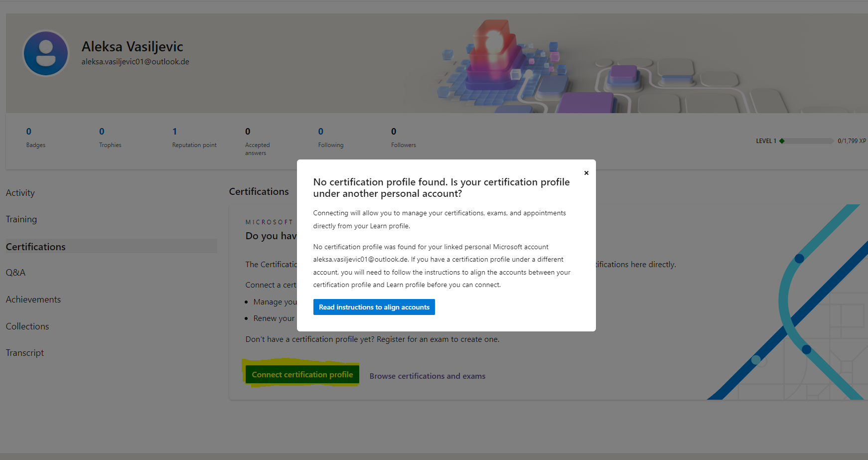Image resolution: width=868 pixels, height=460 pixels.
Task: Dismiss the certification profile dialog
Action: (586, 173)
